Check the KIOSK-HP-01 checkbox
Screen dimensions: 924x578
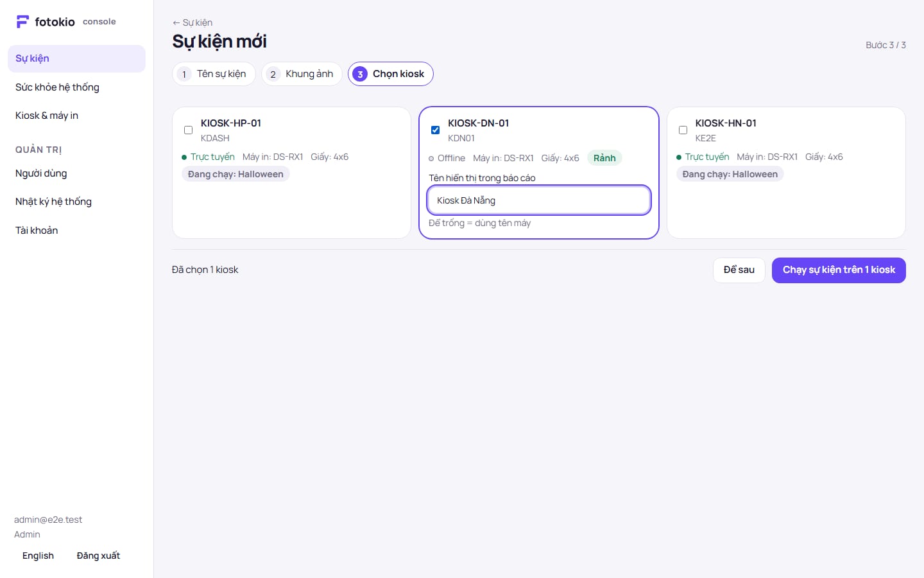[188, 130]
